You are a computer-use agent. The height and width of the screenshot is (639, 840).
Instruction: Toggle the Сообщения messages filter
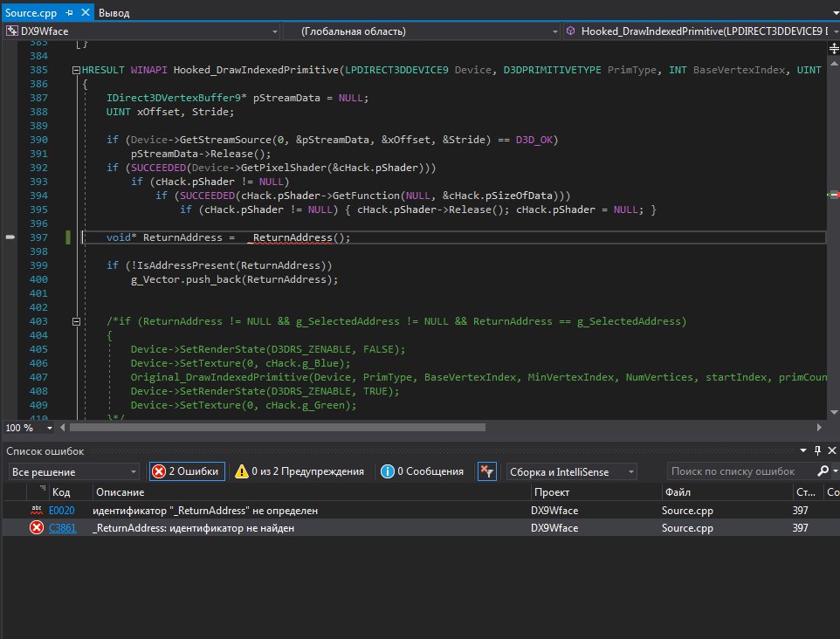tap(423, 471)
